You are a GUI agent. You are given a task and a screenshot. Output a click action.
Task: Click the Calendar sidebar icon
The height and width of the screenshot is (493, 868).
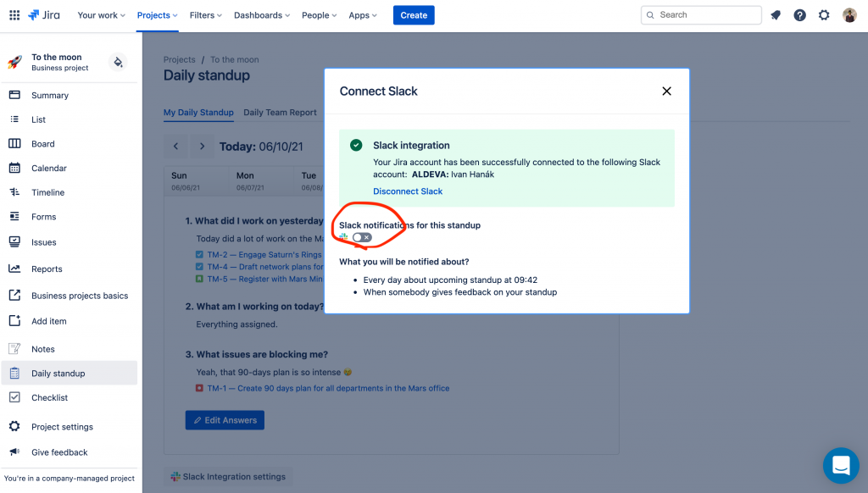[15, 169]
